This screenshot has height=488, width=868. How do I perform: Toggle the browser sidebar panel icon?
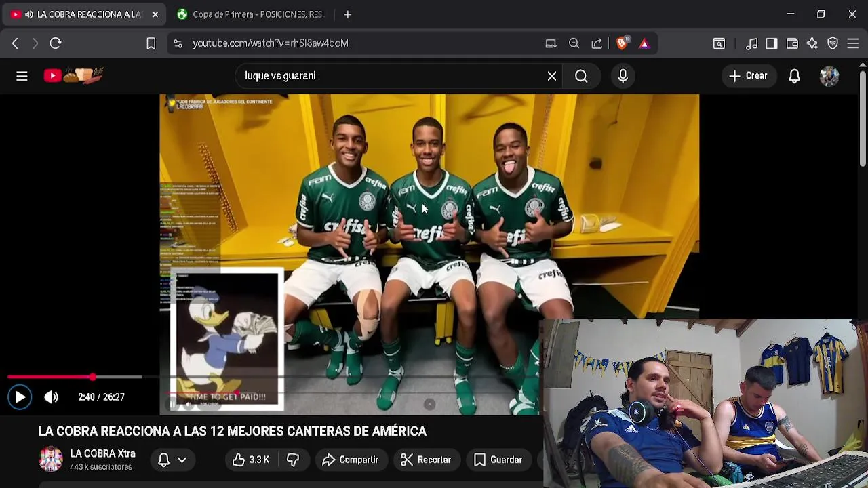pyautogui.click(x=772, y=43)
